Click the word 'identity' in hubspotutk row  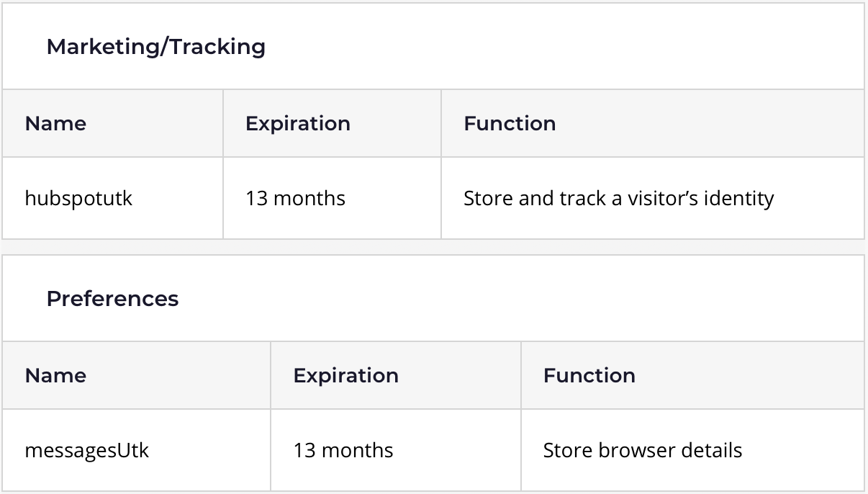coord(739,198)
